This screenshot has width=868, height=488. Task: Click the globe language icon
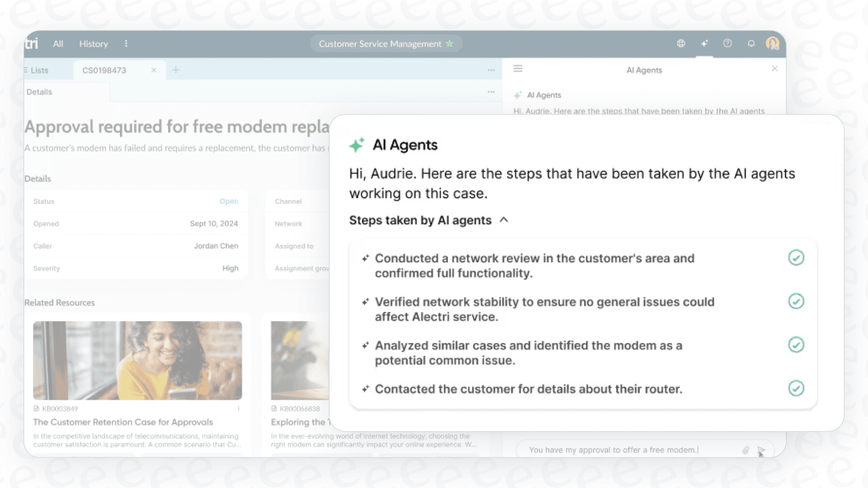(681, 43)
